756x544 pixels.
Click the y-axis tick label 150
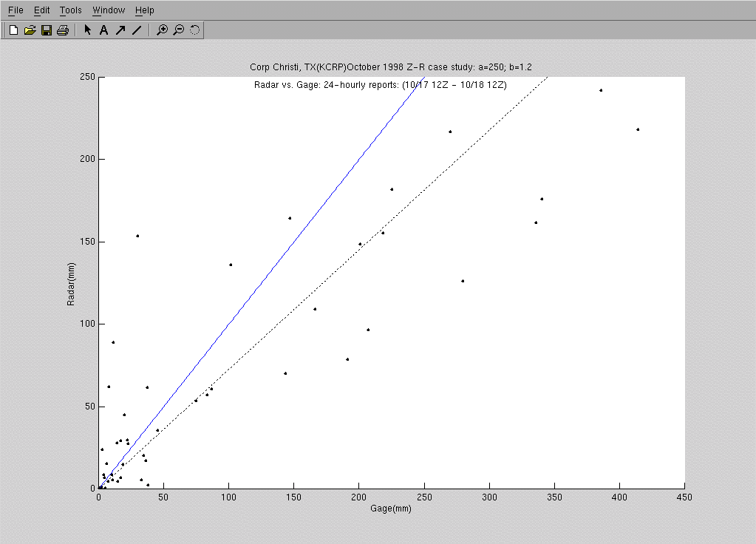[x=87, y=242]
